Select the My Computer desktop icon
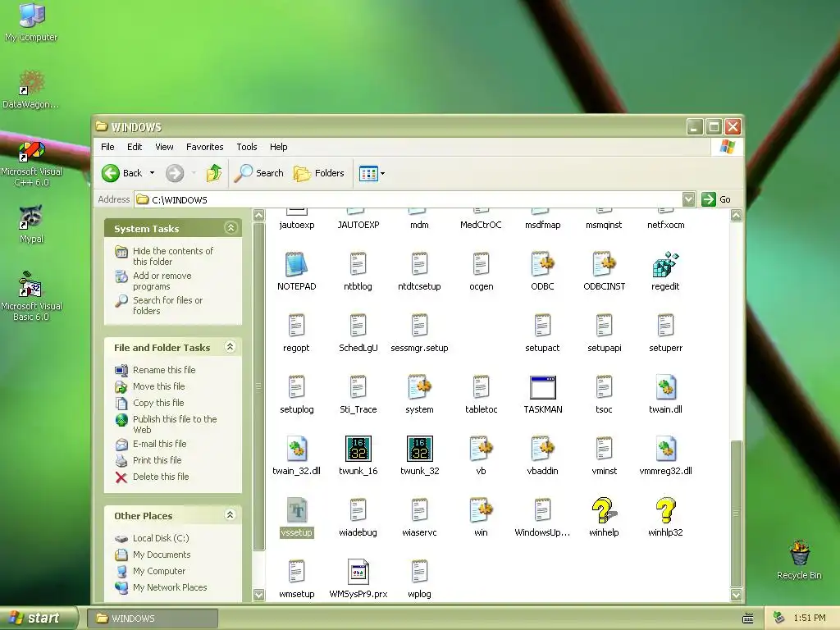Screen dimensions: 840x630 [x=32, y=15]
